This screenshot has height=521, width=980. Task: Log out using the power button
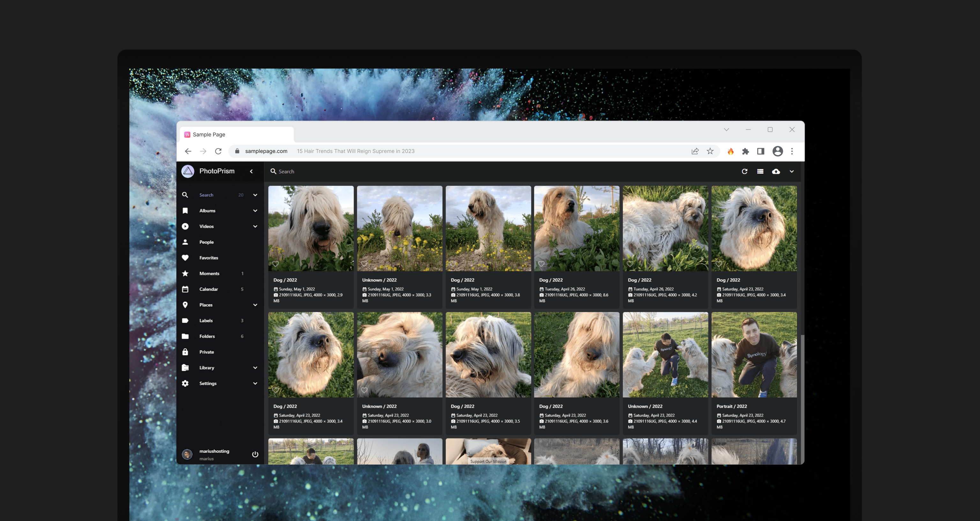pyautogui.click(x=255, y=454)
